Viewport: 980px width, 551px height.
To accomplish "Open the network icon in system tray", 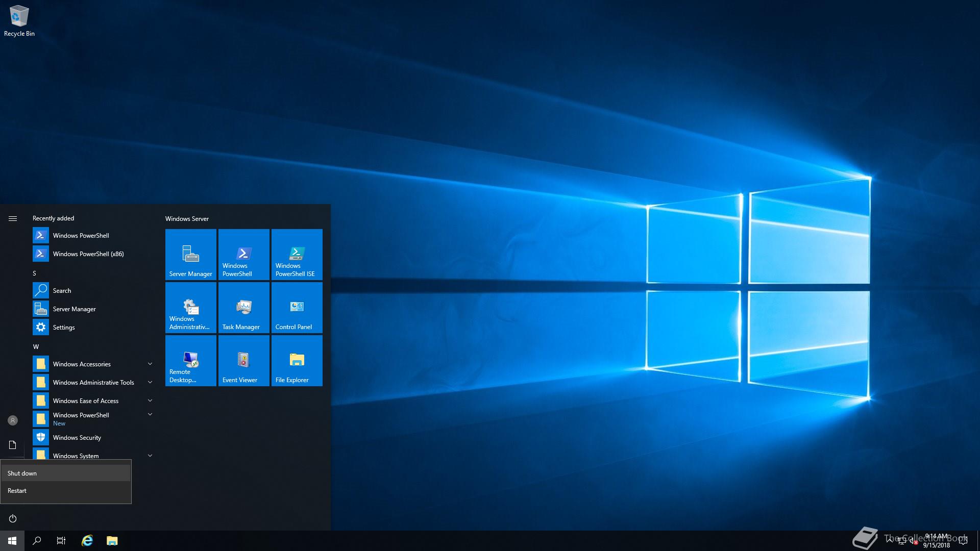I will (902, 541).
